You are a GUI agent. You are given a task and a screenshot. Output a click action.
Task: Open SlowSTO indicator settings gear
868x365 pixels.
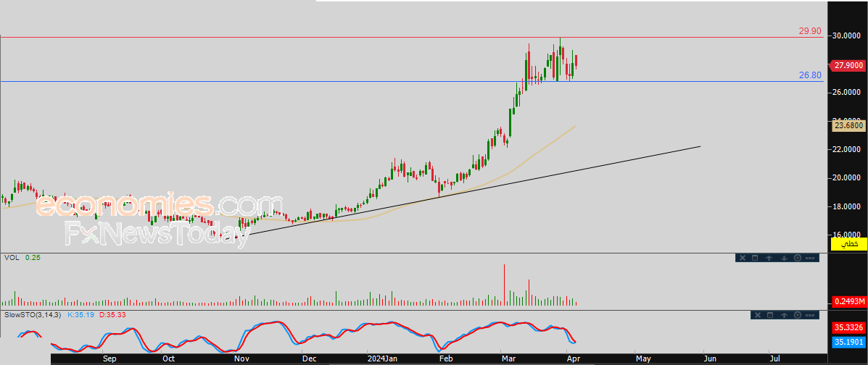tap(798, 315)
